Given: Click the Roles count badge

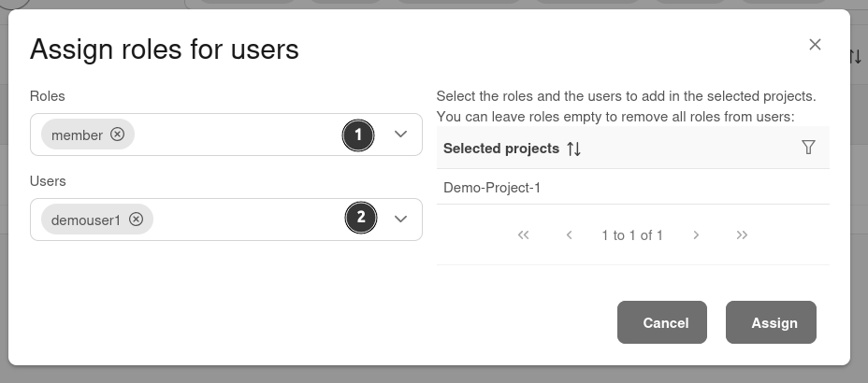Looking at the screenshot, I should click(x=358, y=135).
